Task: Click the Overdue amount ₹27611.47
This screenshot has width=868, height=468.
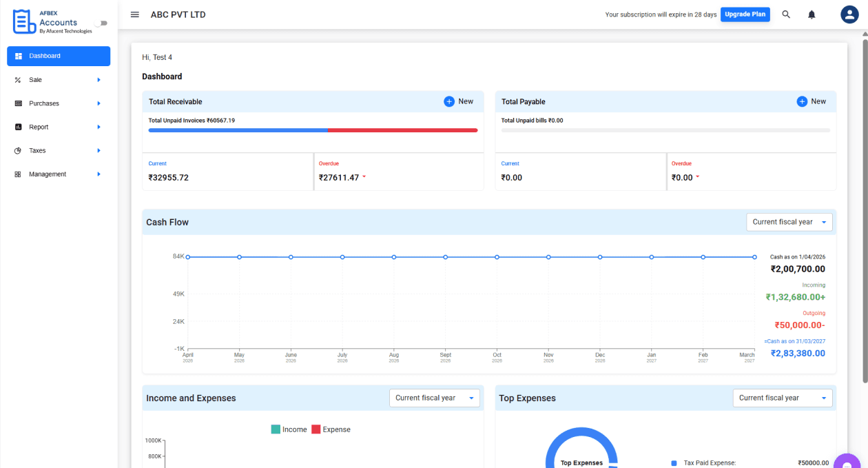Action: tap(339, 178)
